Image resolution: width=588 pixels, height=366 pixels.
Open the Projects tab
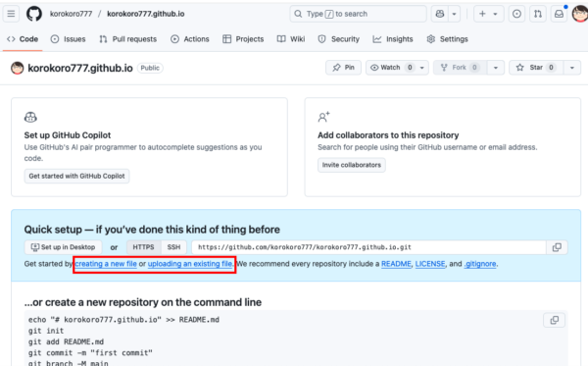tap(243, 39)
